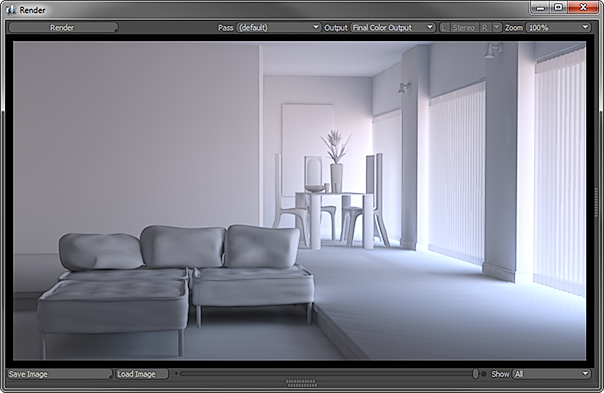The height and width of the screenshot is (393, 604).
Task: Click the rendered living room image
Action: coord(299,201)
